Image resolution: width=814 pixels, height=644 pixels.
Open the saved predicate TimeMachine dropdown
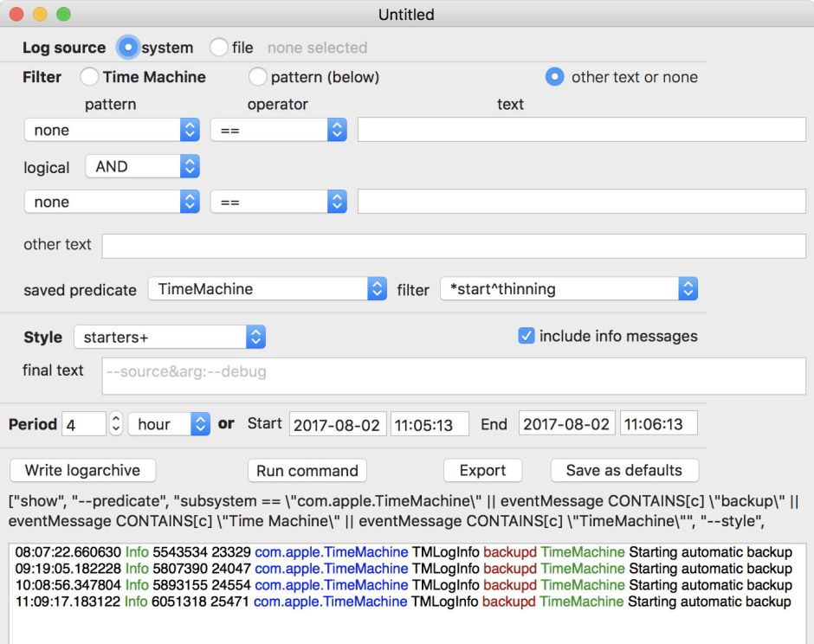267,289
